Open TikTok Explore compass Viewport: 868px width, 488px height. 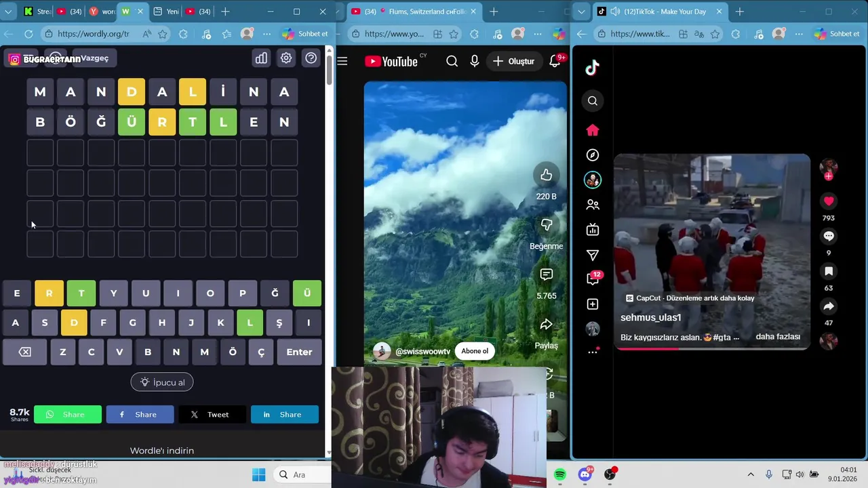point(593,155)
